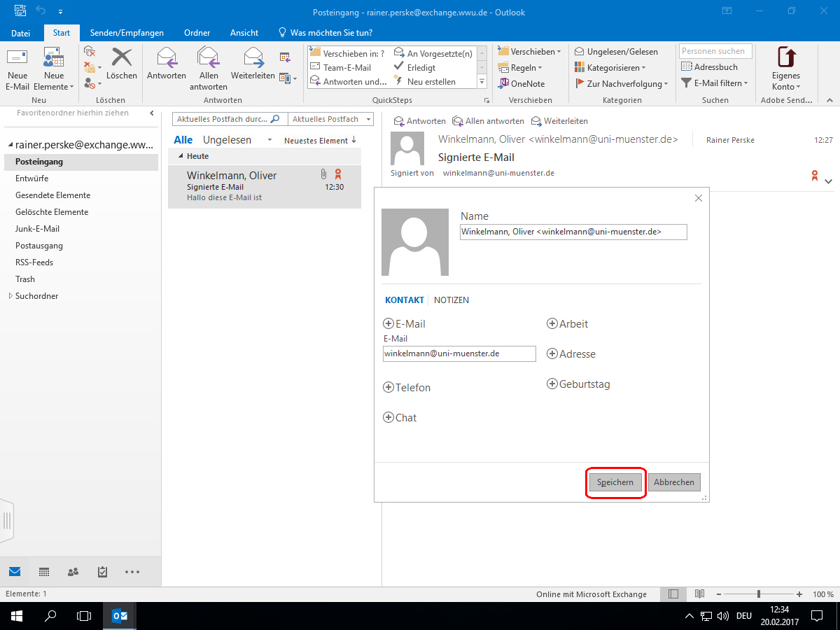This screenshot has height=630, width=840.
Task: Open the people contacts view icon
Action: [73, 572]
